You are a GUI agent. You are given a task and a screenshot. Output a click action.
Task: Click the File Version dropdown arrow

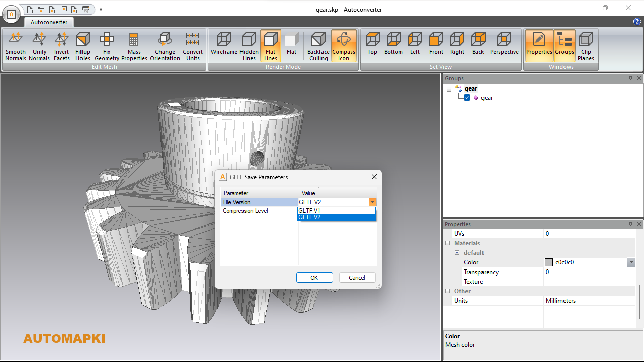(x=372, y=202)
